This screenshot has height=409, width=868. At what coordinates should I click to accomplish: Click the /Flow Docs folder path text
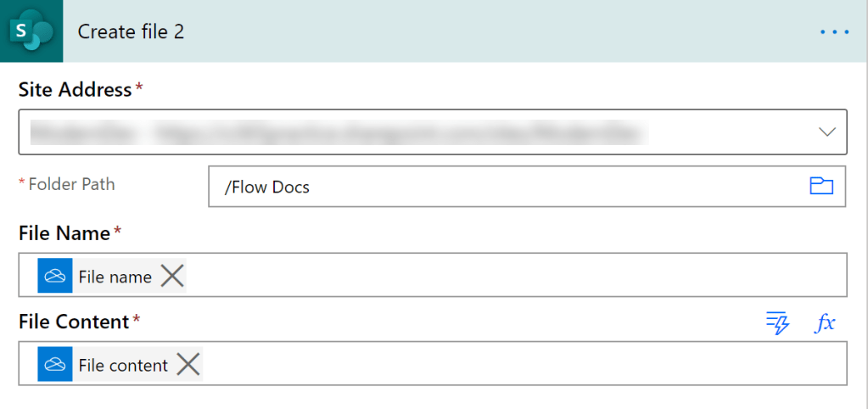[x=267, y=187]
